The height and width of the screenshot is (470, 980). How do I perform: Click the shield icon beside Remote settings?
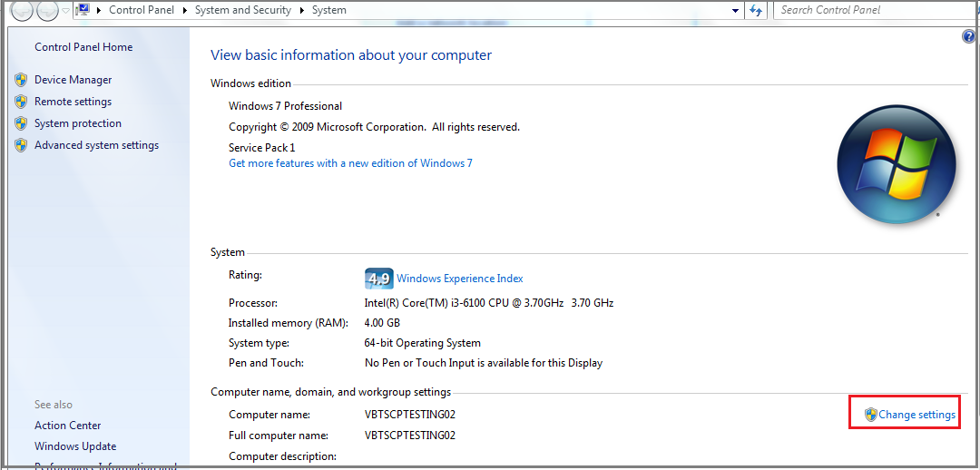[21, 102]
